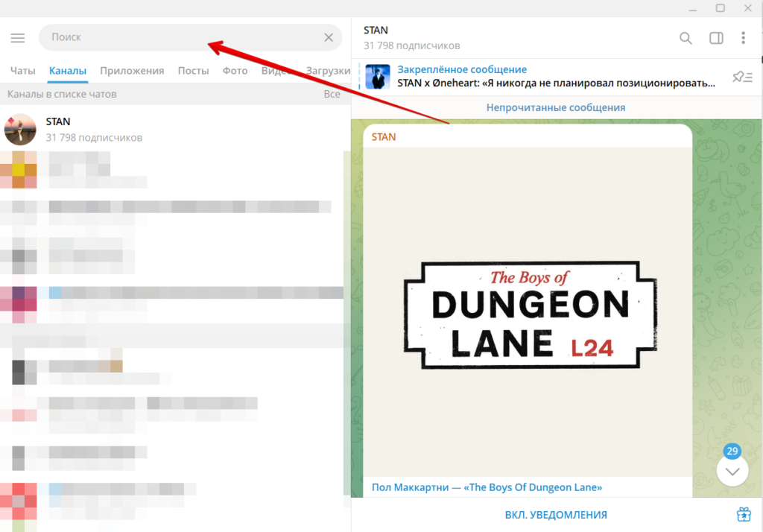Open the Dungeon Lane cover image
Viewport: 763px width, 532px height.
click(x=528, y=311)
